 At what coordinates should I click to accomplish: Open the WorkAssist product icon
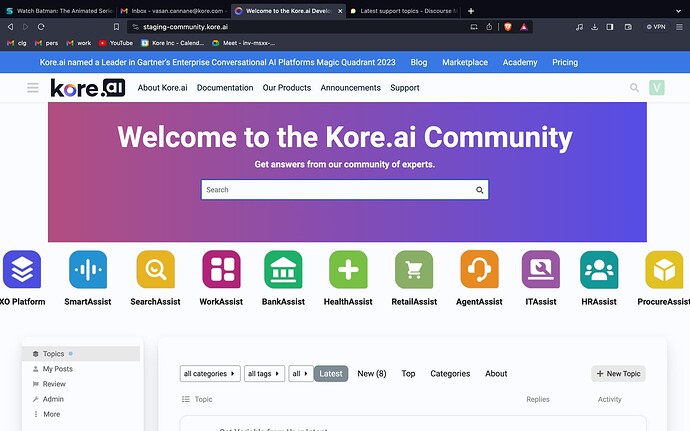[x=221, y=269]
